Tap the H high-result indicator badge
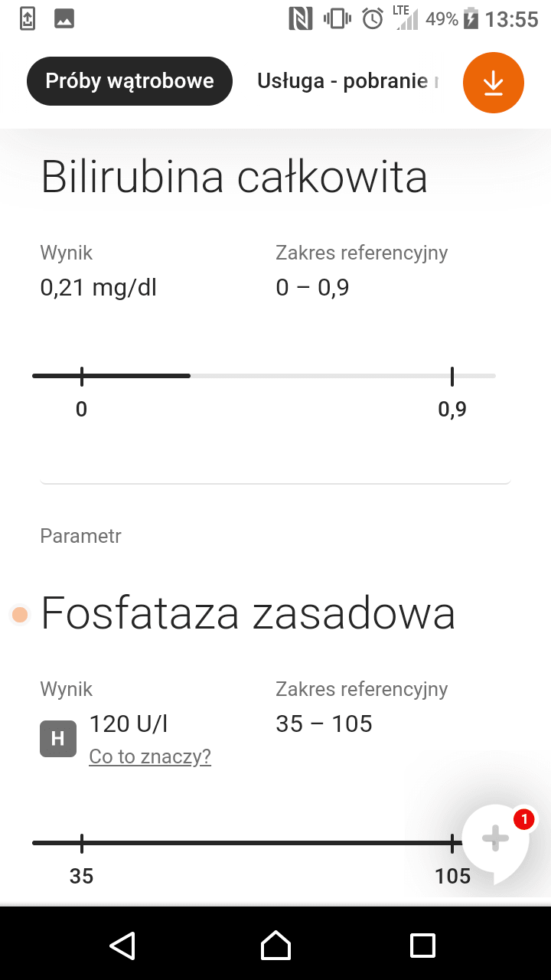This screenshot has height=980, width=551. point(58,739)
